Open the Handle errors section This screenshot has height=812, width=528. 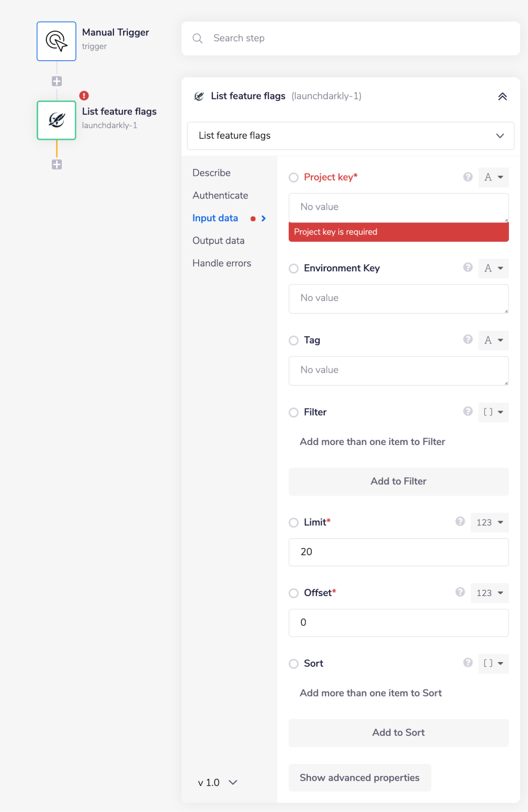(x=221, y=263)
